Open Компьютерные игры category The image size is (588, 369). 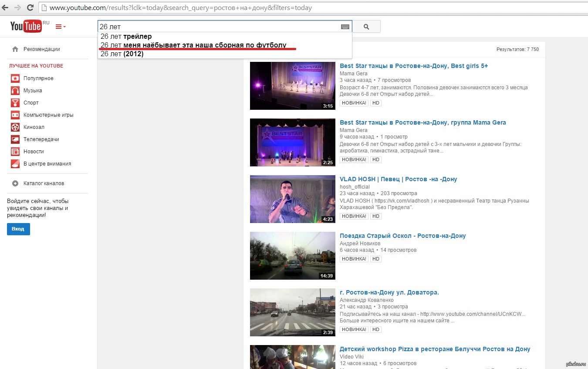pos(48,115)
